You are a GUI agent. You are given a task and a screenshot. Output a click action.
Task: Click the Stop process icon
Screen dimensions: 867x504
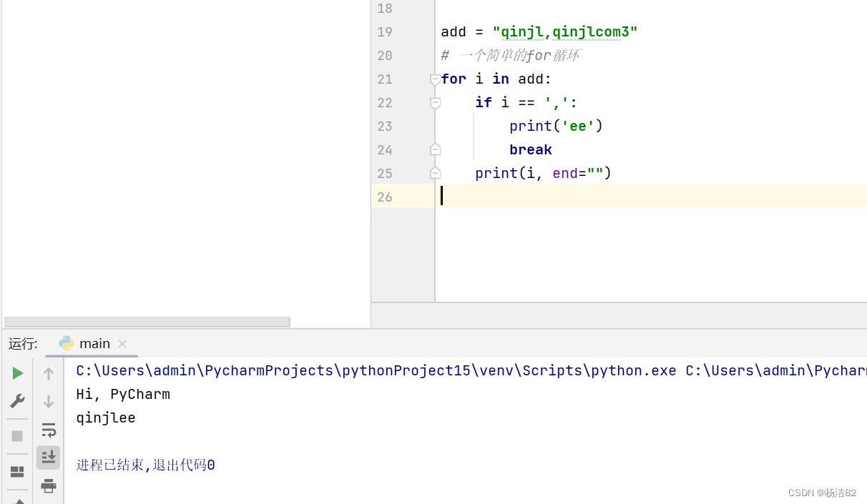click(x=17, y=436)
